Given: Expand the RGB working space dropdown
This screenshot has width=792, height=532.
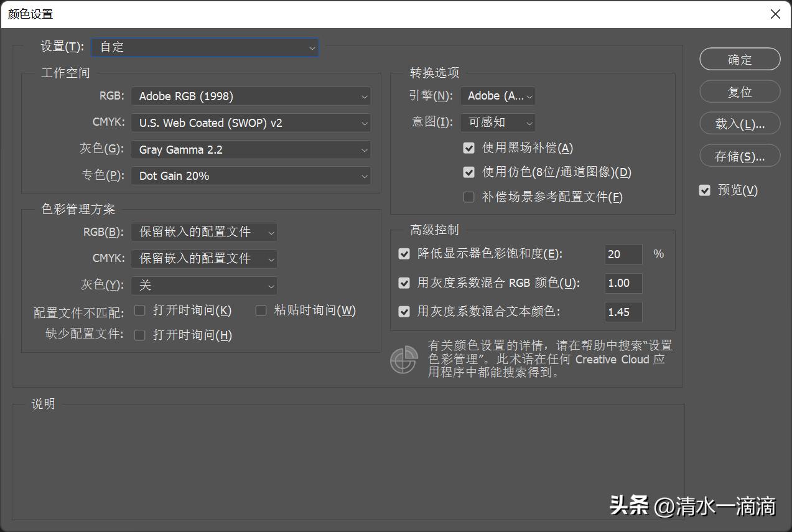Looking at the screenshot, I should pos(250,96).
